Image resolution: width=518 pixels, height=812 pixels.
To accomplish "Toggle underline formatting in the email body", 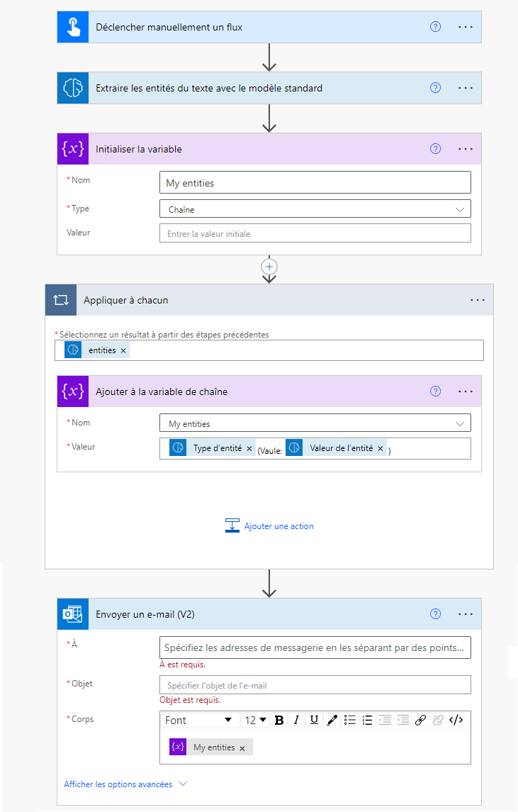I will tap(314, 720).
